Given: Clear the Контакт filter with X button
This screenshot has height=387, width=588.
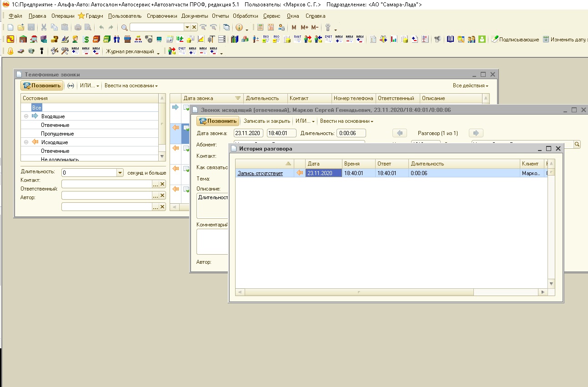Looking at the screenshot, I should (x=162, y=184).
